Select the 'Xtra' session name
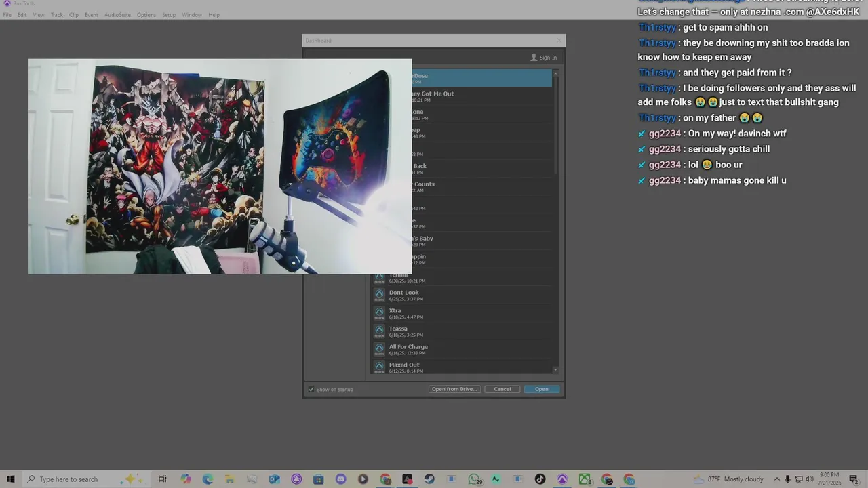868x488 pixels. point(395,310)
